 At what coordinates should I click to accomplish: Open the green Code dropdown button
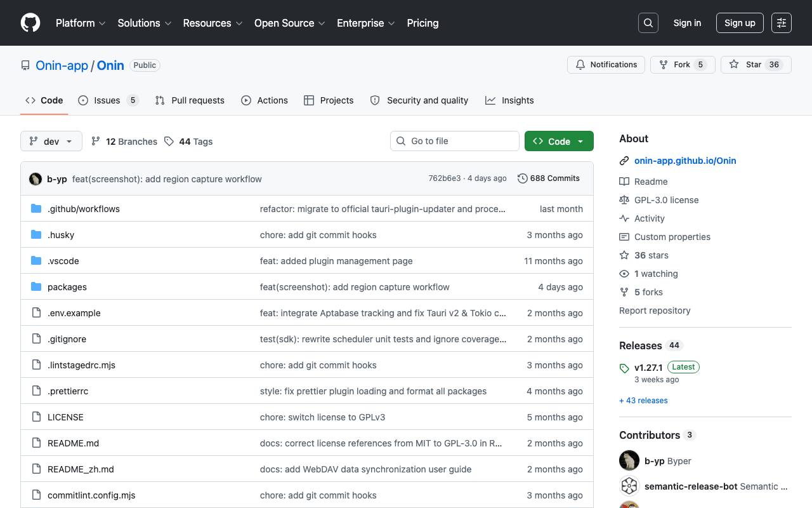tap(559, 141)
